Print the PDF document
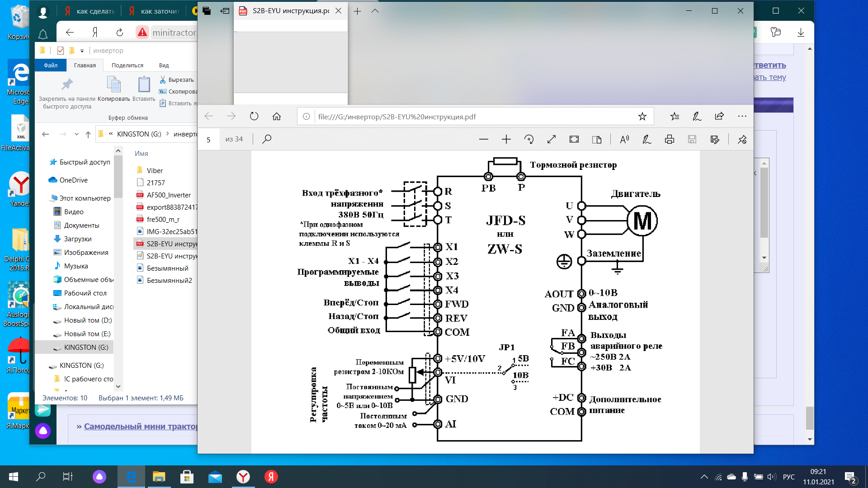 click(x=670, y=139)
